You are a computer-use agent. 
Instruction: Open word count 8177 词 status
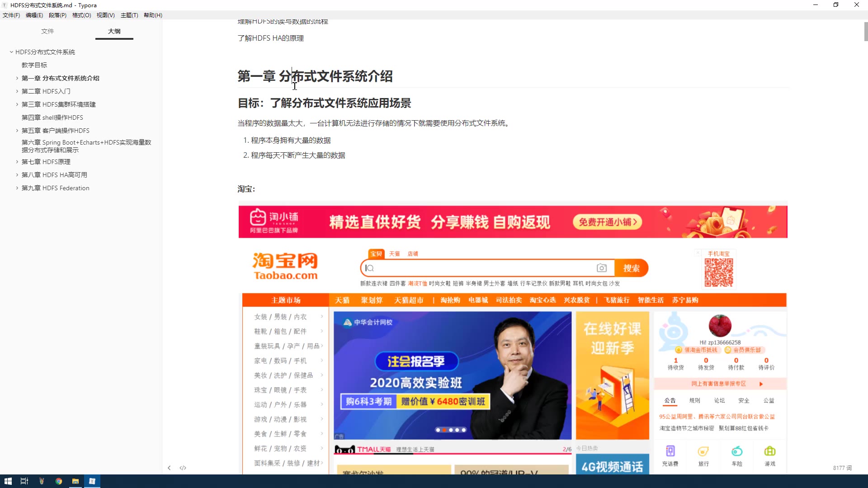click(842, 468)
